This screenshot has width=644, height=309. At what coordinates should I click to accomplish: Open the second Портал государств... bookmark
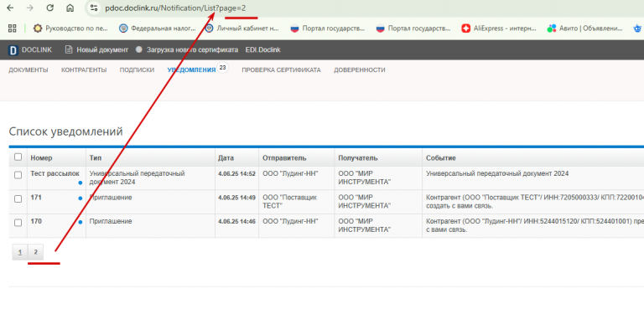click(413, 28)
